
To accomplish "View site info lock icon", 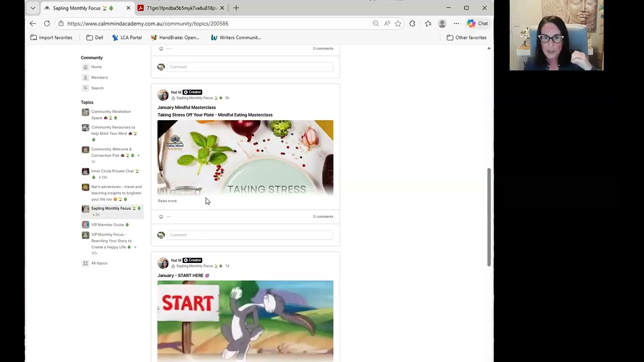I will coord(61,24).
